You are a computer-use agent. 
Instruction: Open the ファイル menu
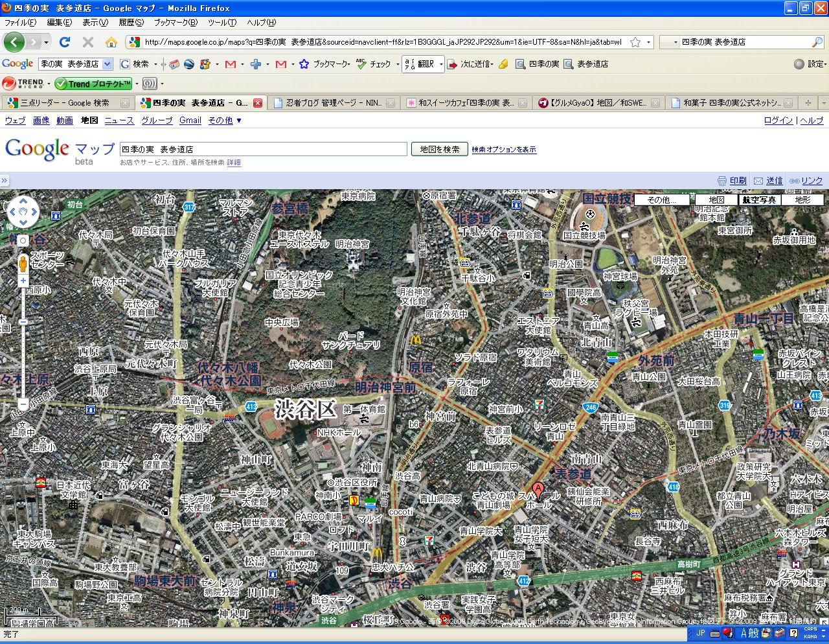(x=20, y=23)
